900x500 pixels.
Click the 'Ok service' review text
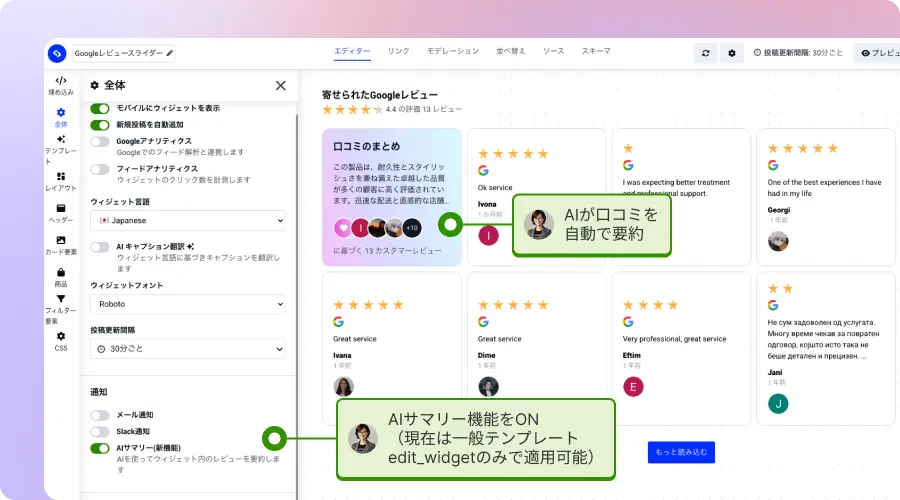(495, 188)
